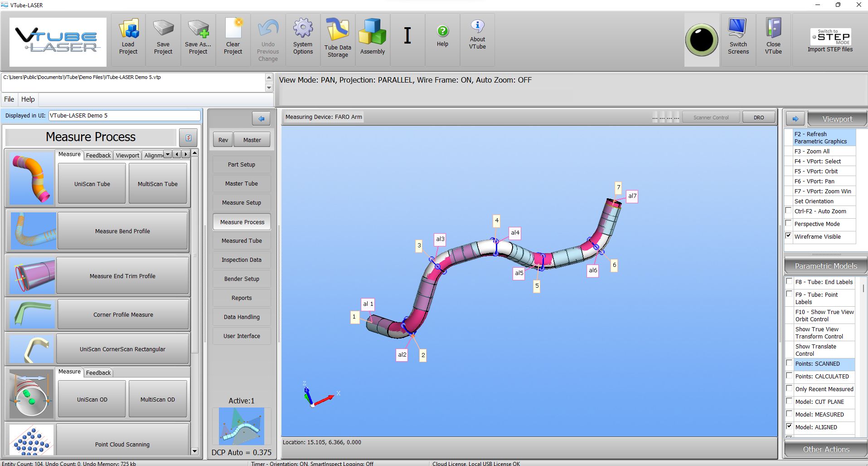Click the blue left arrow collapse button

261,119
